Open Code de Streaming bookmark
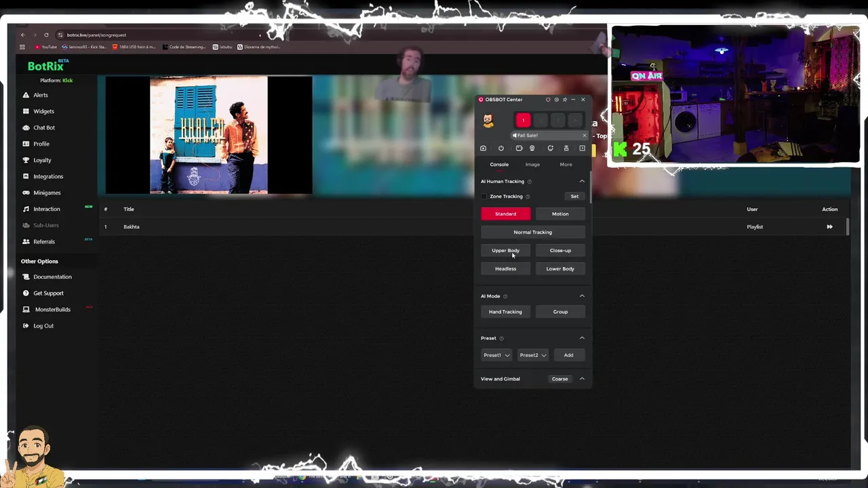 click(x=184, y=47)
